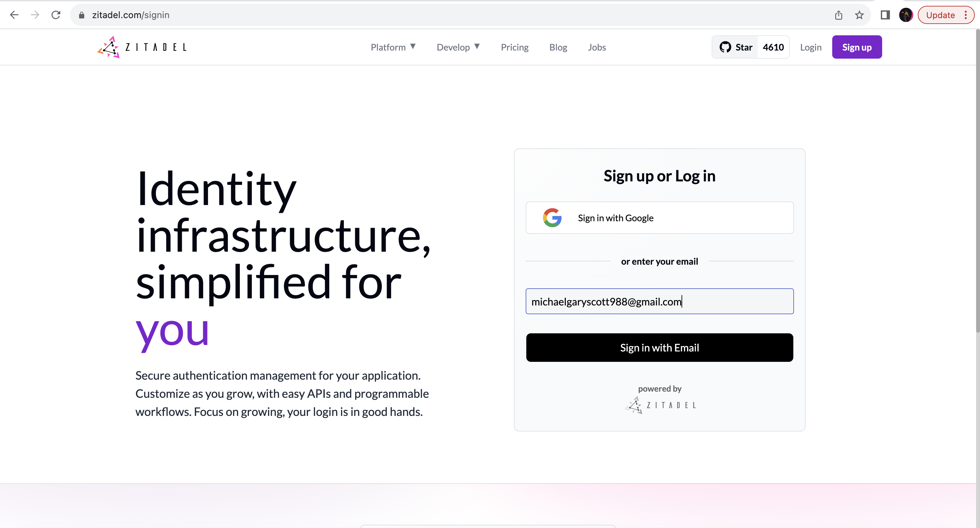Click the browser tab panel toggle
980x528 pixels.
[885, 14]
